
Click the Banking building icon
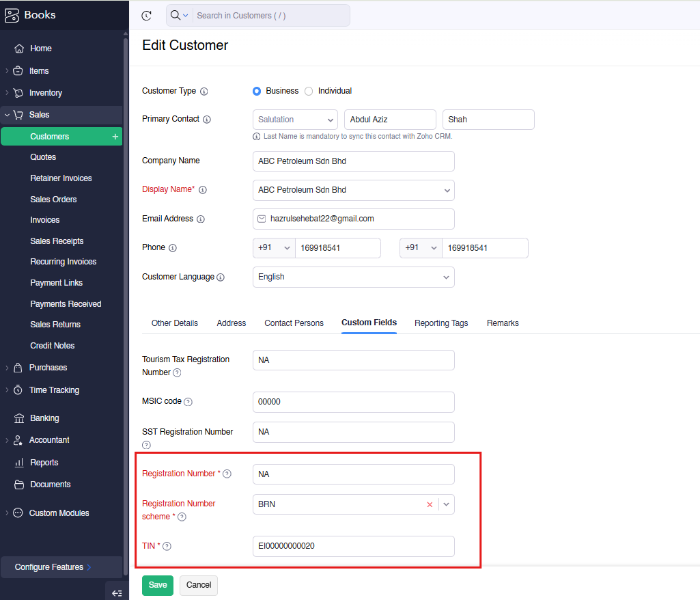[x=18, y=418]
